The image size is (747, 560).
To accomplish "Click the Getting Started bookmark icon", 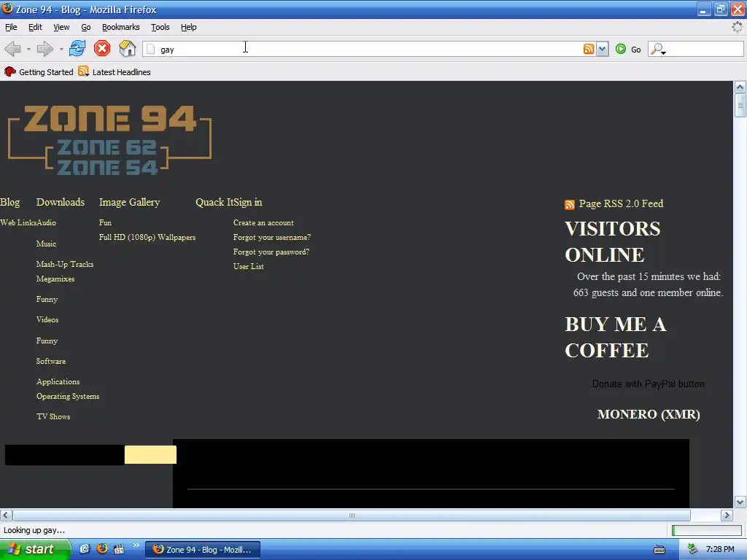I will click(x=10, y=72).
